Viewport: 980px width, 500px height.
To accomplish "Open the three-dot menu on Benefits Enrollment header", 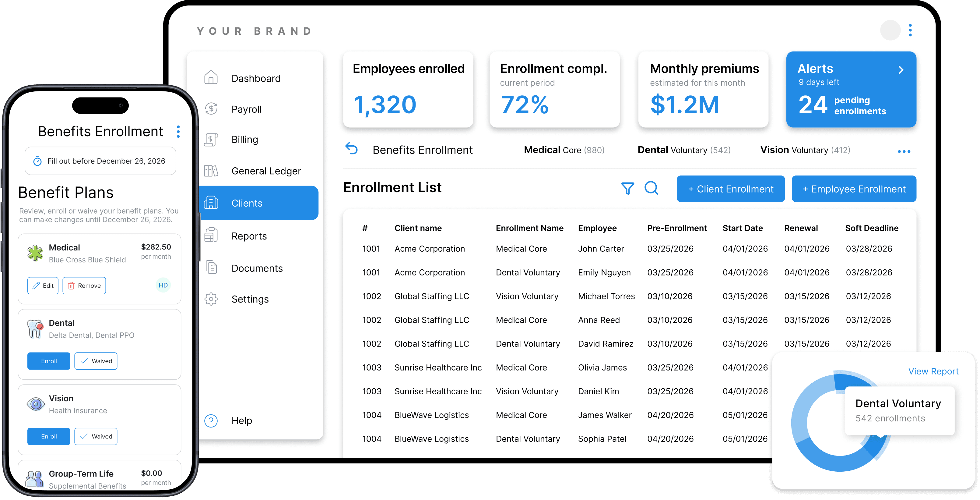I will tap(178, 131).
